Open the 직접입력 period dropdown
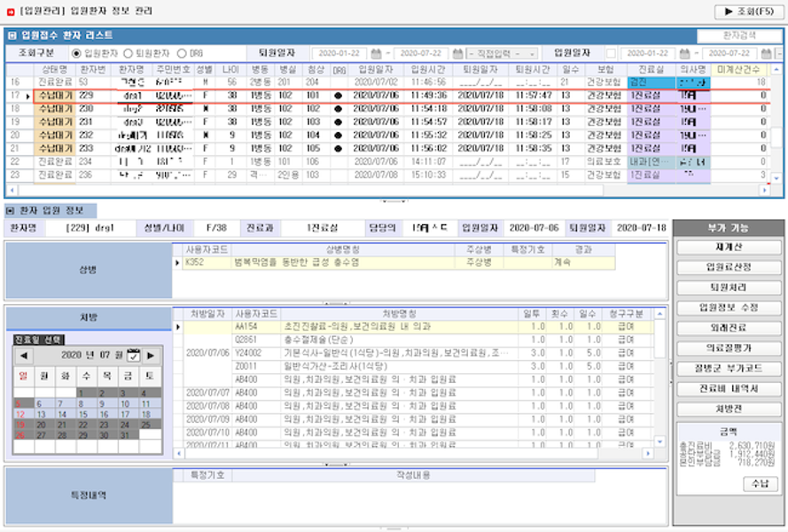 (x=502, y=53)
